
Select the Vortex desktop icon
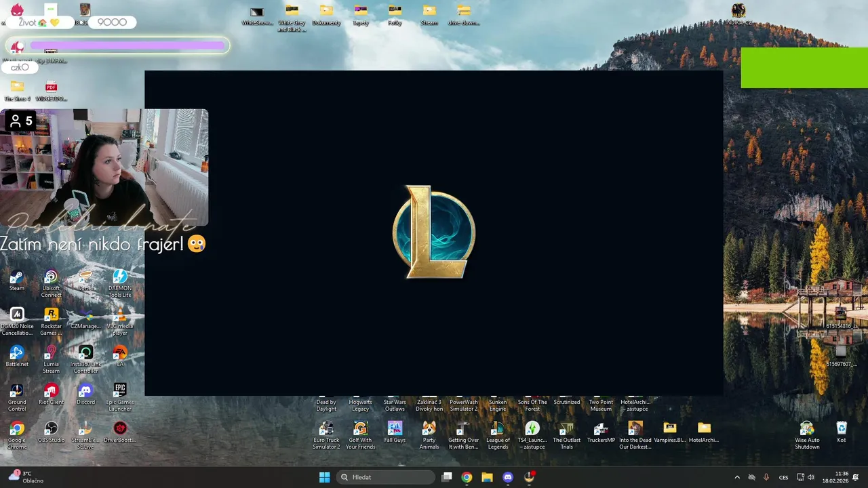[x=85, y=281]
